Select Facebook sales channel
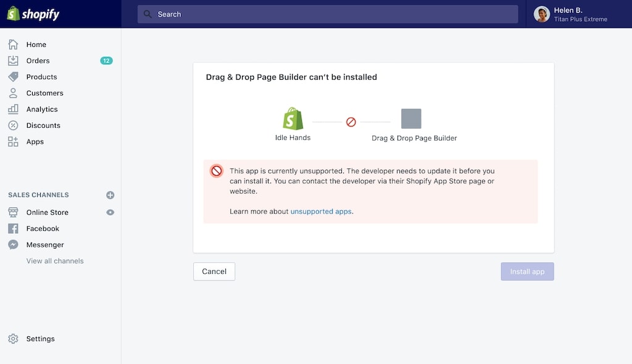Screen dimensions: 632x364 pyautogui.click(x=43, y=228)
